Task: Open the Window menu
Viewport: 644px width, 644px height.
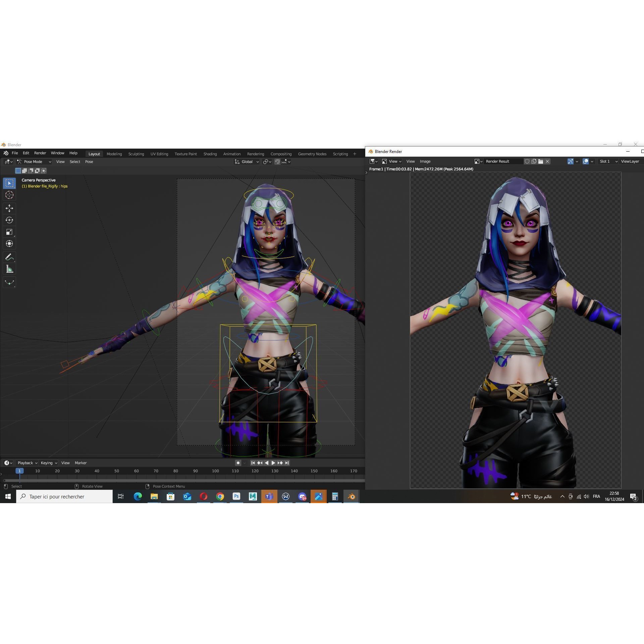Action: [57, 153]
